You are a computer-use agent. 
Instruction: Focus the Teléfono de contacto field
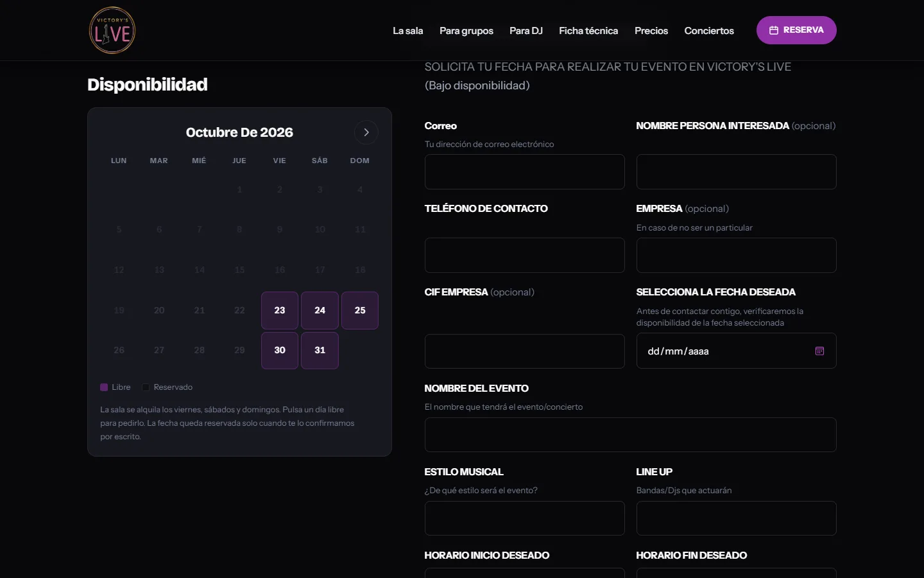524,255
